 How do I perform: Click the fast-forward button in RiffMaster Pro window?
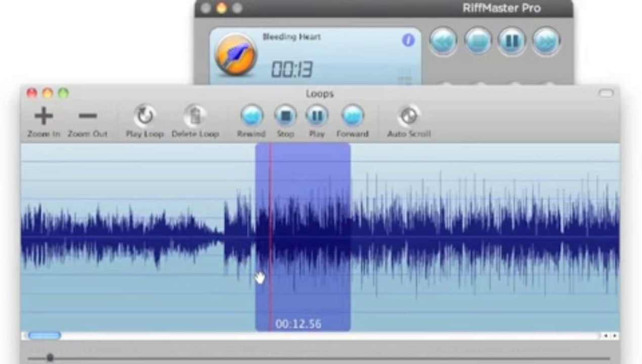(x=546, y=41)
